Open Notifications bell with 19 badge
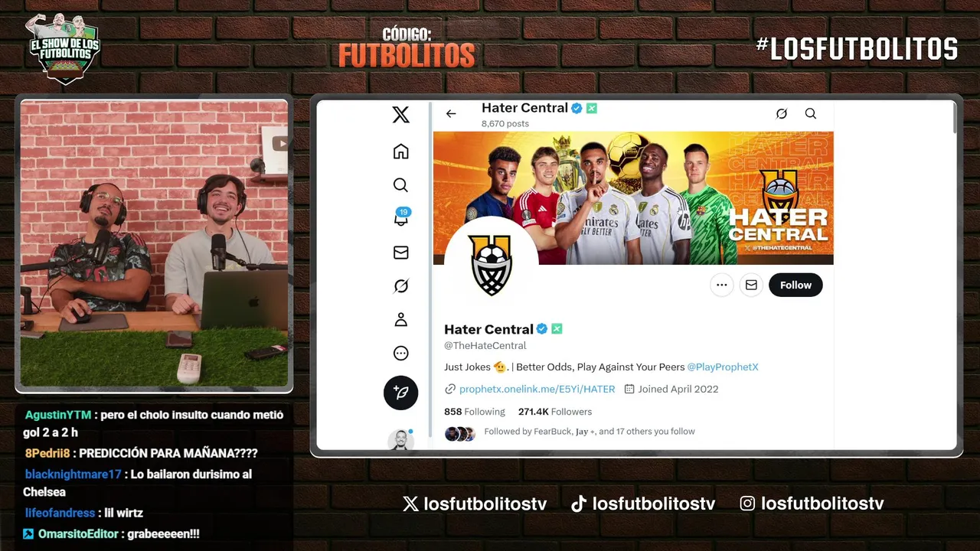Viewport: 980px width, 551px height. pos(401,217)
